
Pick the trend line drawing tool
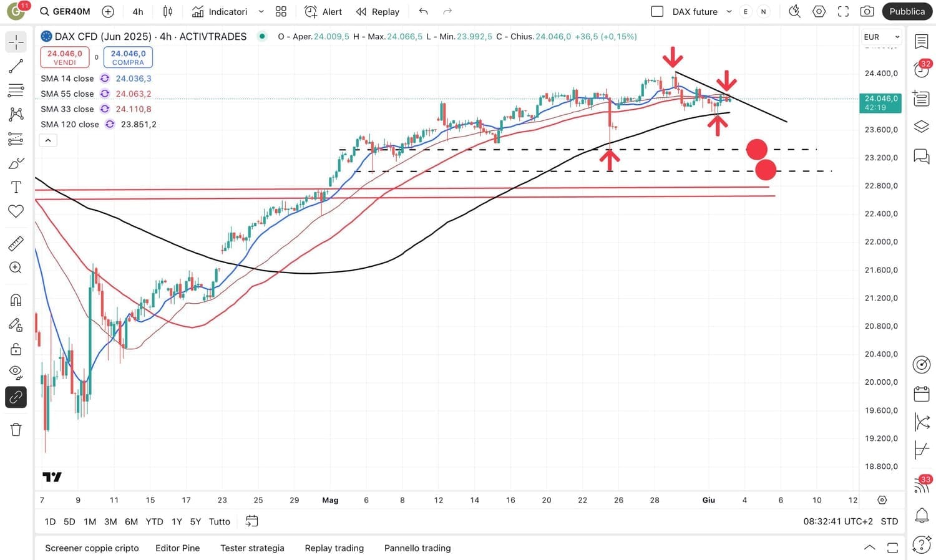pos(16,66)
